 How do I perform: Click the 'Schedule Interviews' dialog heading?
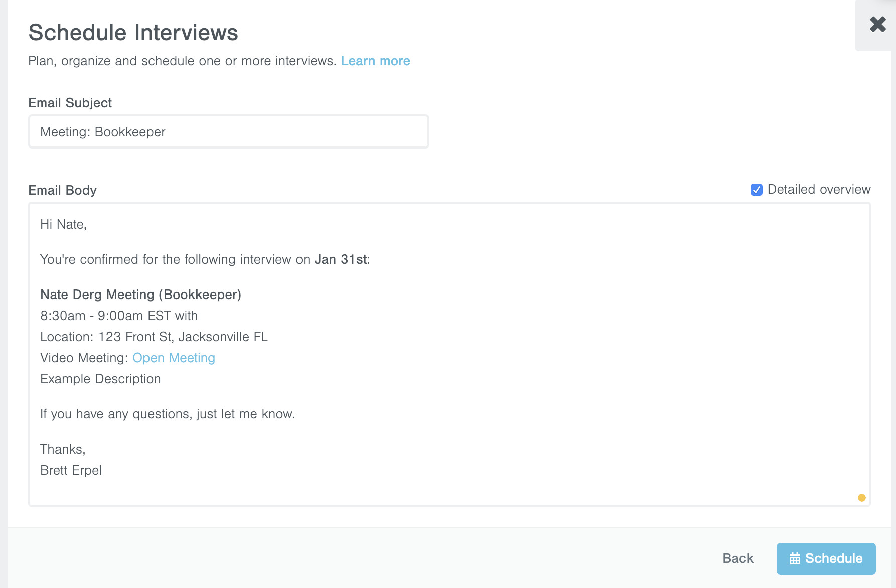click(x=133, y=33)
